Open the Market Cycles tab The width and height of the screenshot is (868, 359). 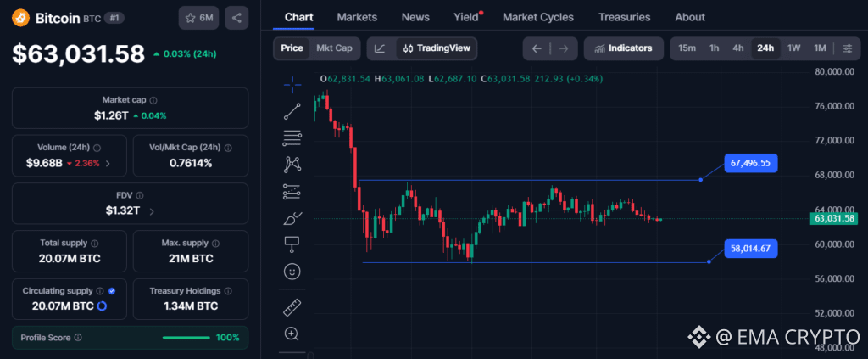coord(538,17)
